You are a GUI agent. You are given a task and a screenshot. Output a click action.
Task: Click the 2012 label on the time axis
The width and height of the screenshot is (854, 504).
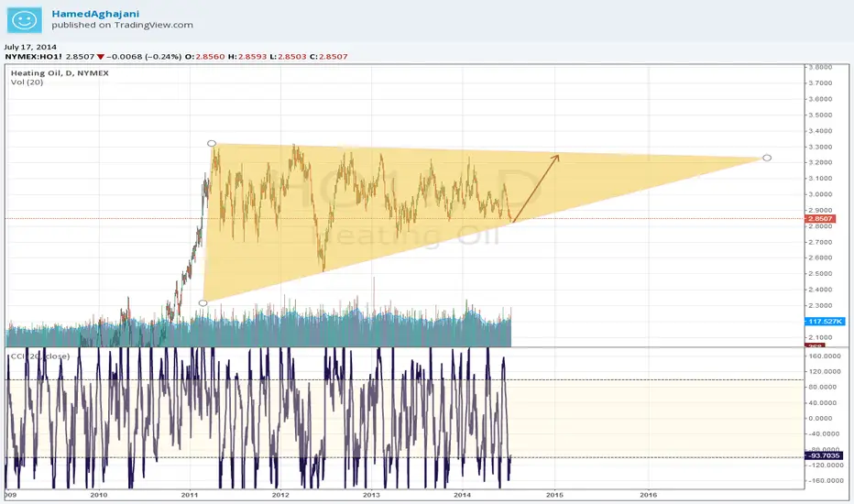click(280, 495)
